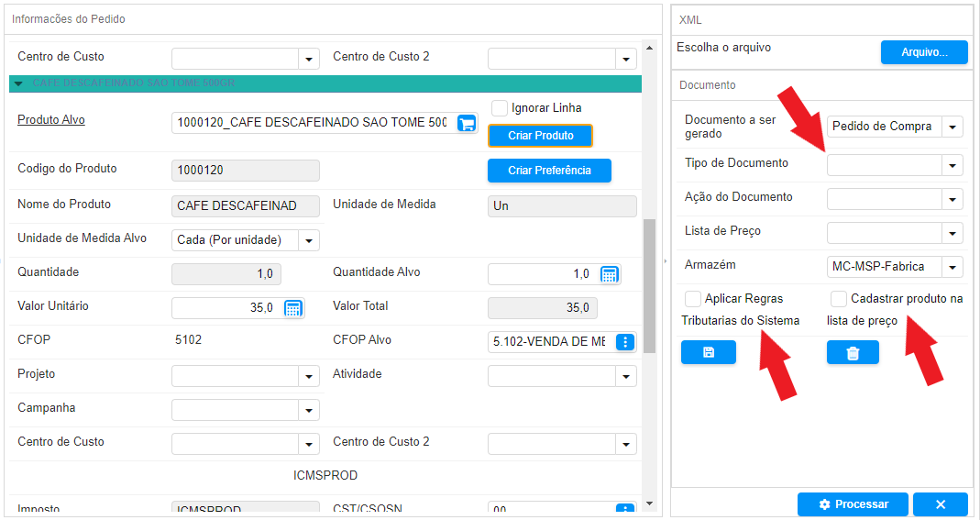980x520 pixels.
Task: Click the scrollbar up arrow
Action: pos(649,48)
